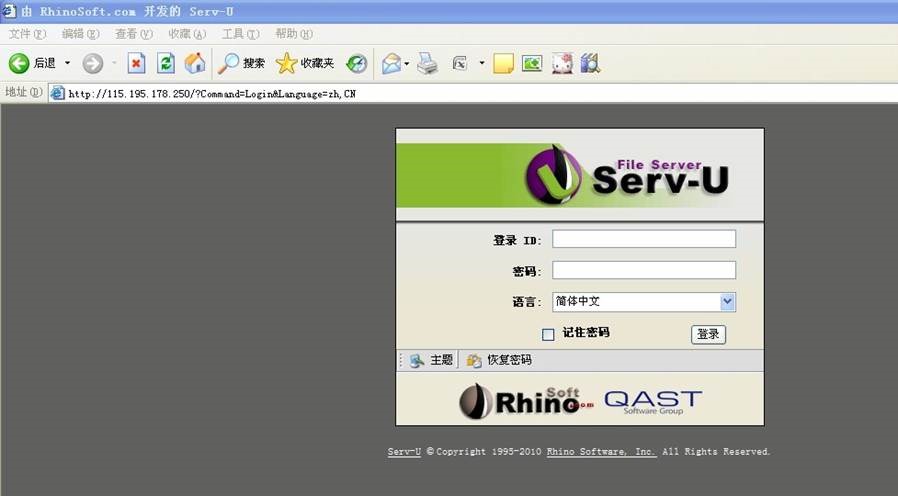The height and width of the screenshot is (496, 898).
Task: Print the page with the printer icon
Action: 427,64
